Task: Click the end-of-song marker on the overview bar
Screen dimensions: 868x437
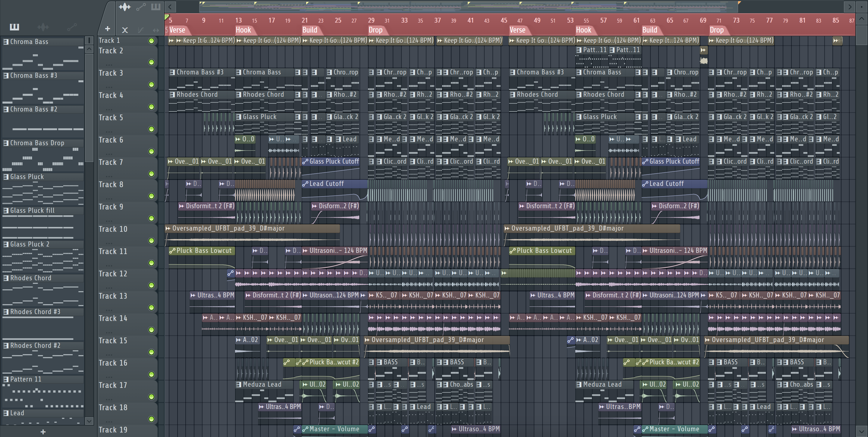Action: pyautogui.click(x=739, y=3)
